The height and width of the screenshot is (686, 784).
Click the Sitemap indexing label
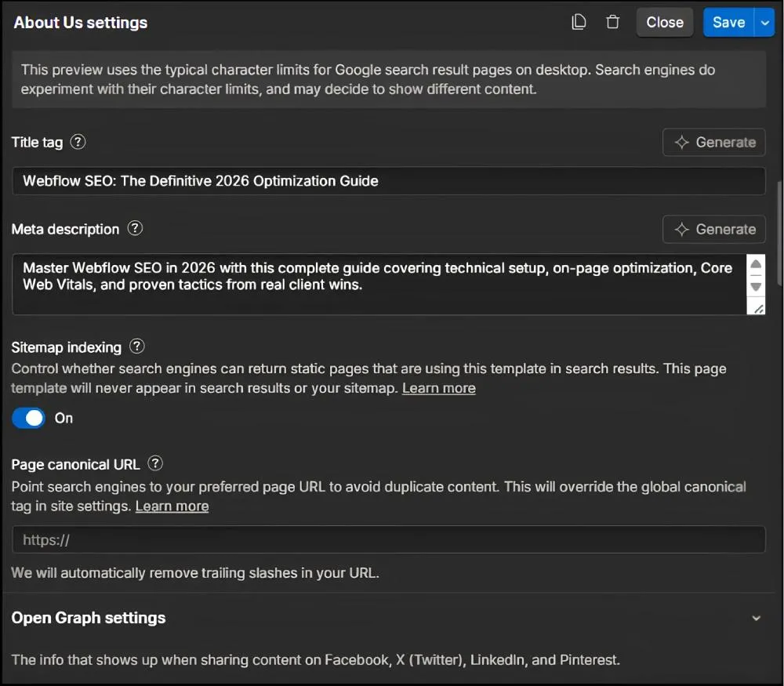pyautogui.click(x=67, y=347)
